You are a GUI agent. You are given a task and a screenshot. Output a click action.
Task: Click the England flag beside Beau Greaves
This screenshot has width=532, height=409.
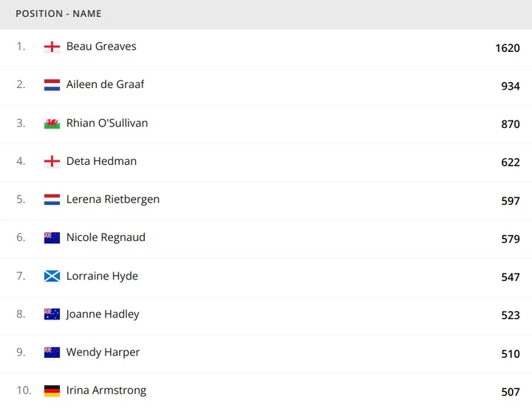[52, 47]
